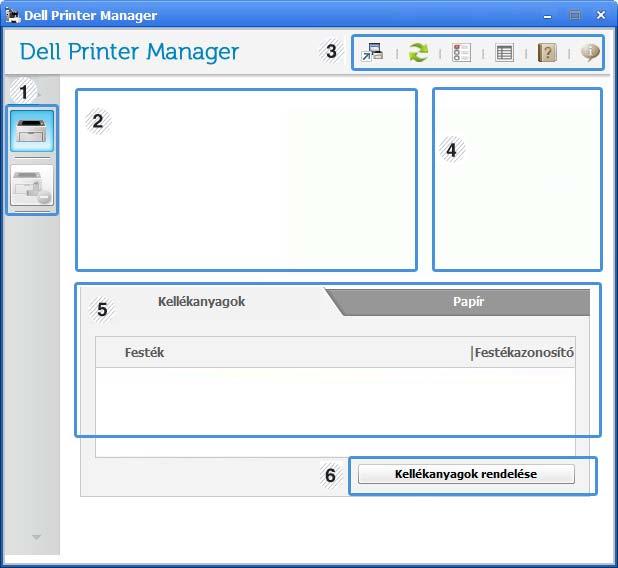Click the Festék column header
This screenshot has width=618, height=568.
tap(144, 352)
